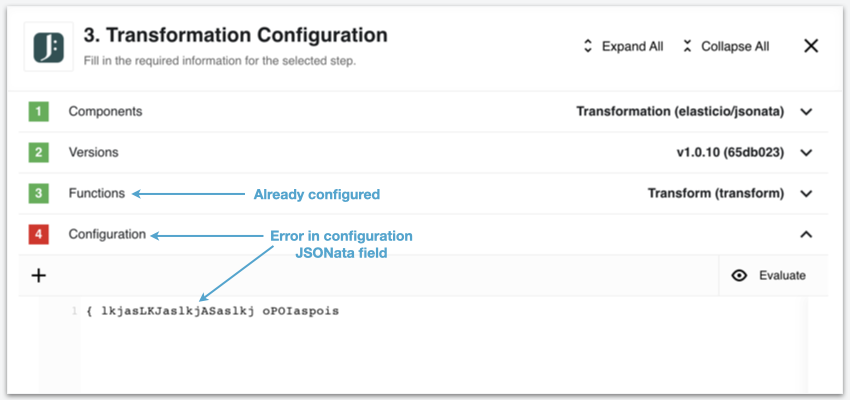
Task: Close the Transformation Configuration panel
Action: pyautogui.click(x=811, y=46)
